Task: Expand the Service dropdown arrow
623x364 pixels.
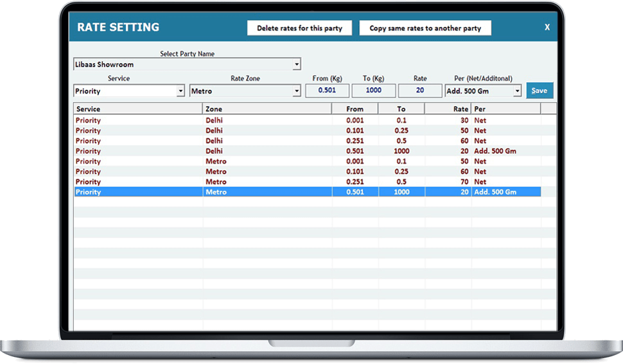Action: pyautogui.click(x=180, y=91)
